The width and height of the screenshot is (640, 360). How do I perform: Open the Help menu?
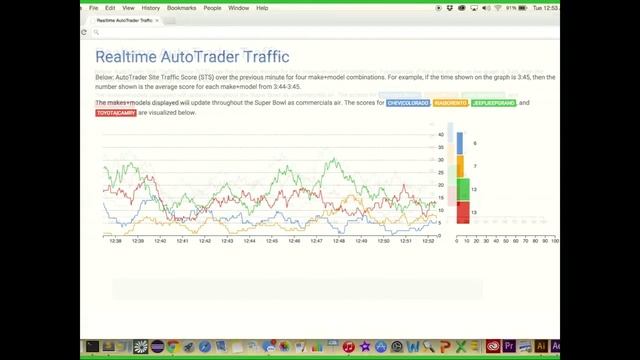[262, 8]
